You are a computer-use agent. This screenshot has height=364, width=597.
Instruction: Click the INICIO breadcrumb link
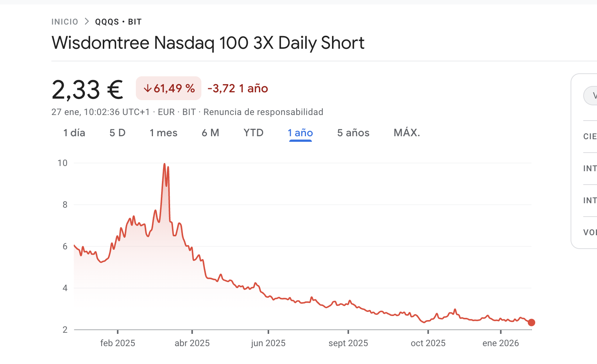tap(65, 22)
